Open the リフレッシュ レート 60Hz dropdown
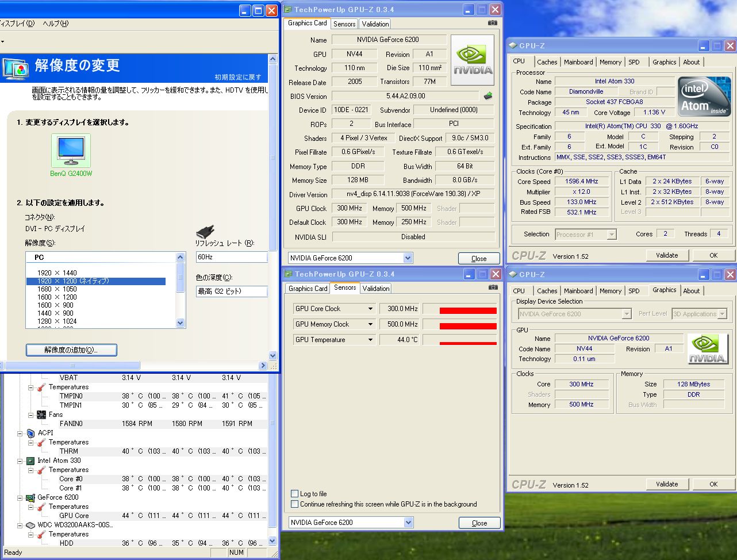 point(232,257)
